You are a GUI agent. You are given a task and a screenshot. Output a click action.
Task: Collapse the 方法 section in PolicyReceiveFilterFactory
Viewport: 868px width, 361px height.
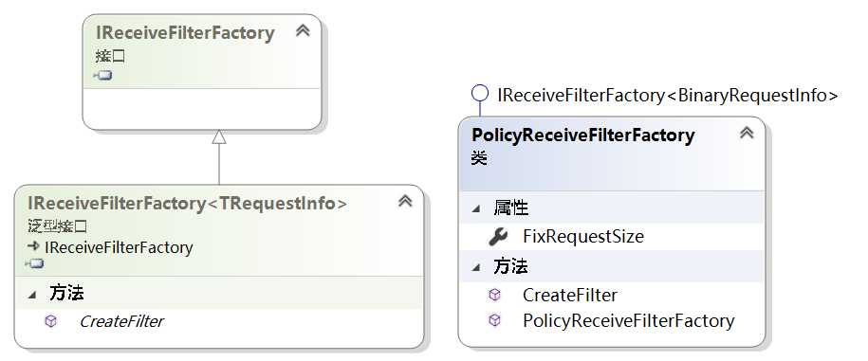pyautogui.click(x=475, y=267)
